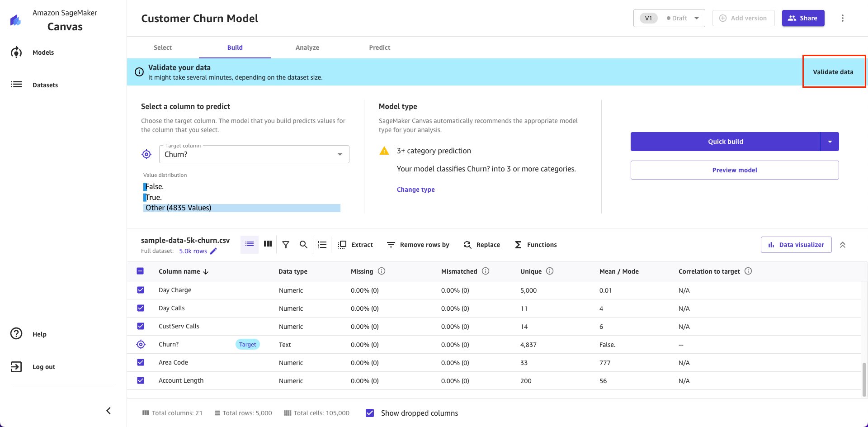Open the numbered list model recipe icon

click(x=322, y=245)
